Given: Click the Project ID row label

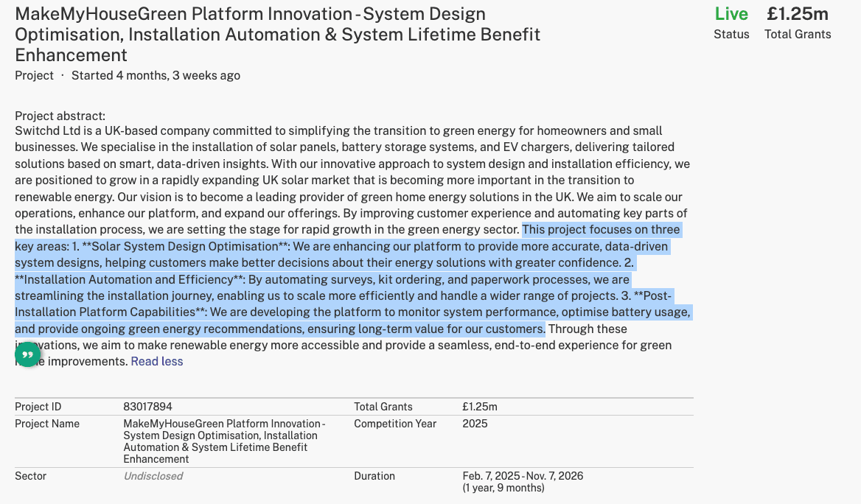Looking at the screenshot, I should 38,407.
